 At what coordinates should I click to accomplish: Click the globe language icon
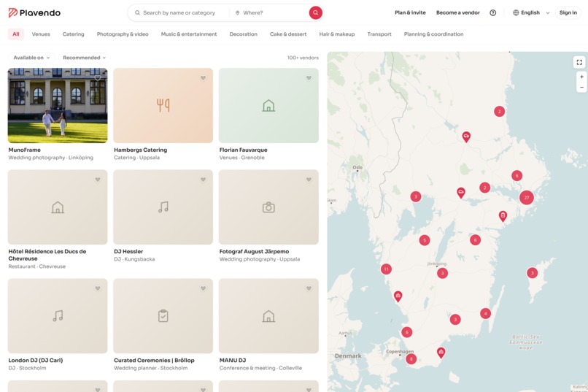[516, 12]
